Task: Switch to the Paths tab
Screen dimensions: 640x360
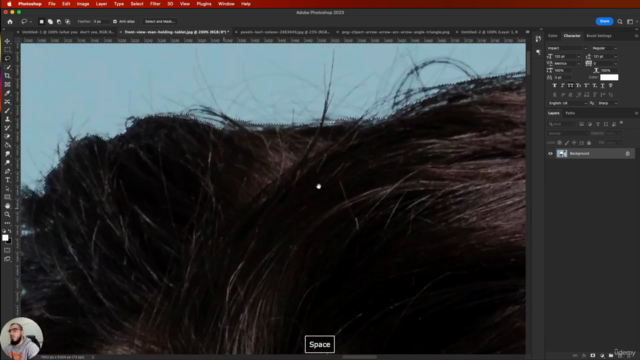Action: pos(570,113)
